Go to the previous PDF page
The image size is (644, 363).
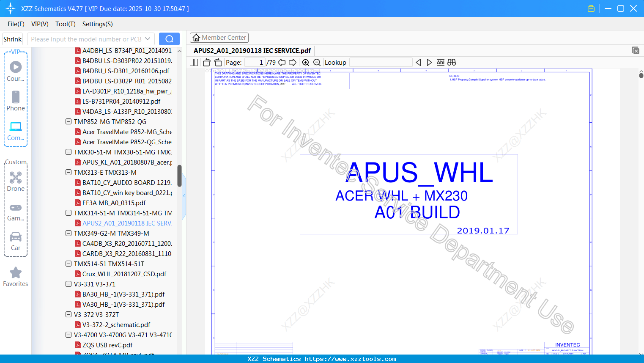[x=282, y=63]
